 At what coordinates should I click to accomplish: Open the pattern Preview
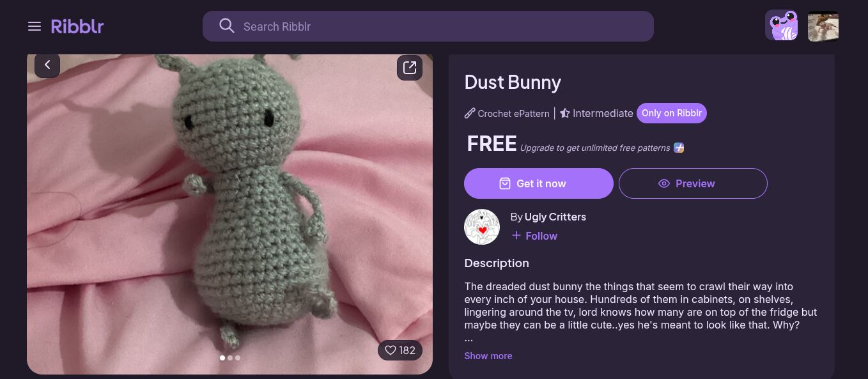click(x=693, y=183)
